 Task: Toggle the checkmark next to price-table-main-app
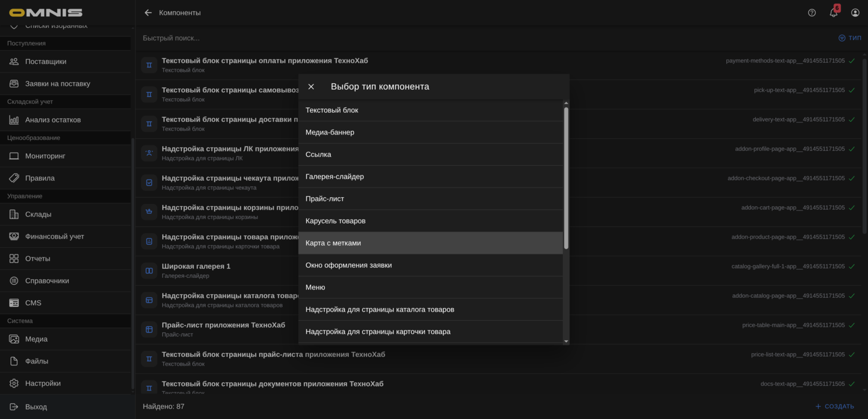tap(852, 324)
